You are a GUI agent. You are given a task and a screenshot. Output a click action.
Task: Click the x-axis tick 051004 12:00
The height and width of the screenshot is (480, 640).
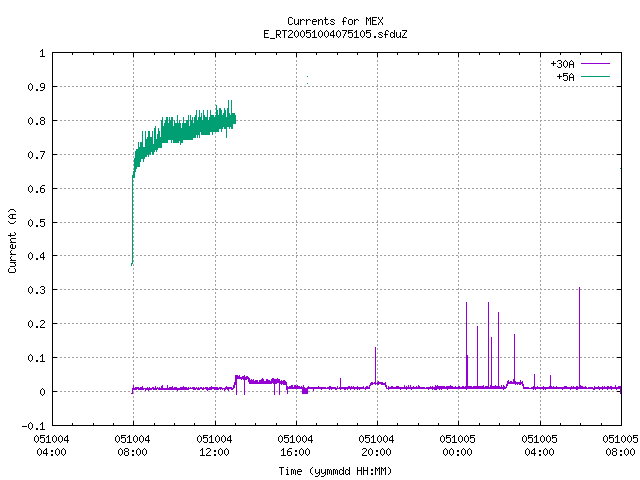point(214,445)
